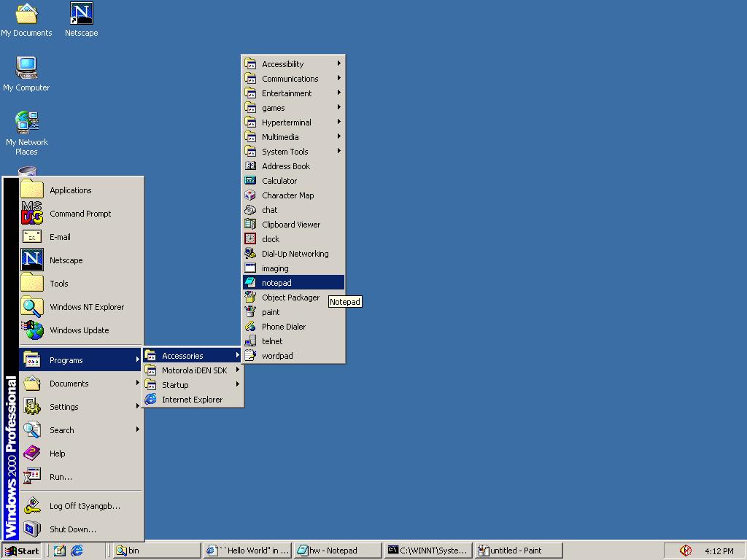Click the Internet Explorer icon in Programs menu
The image size is (747, 560).
(150, 399)
